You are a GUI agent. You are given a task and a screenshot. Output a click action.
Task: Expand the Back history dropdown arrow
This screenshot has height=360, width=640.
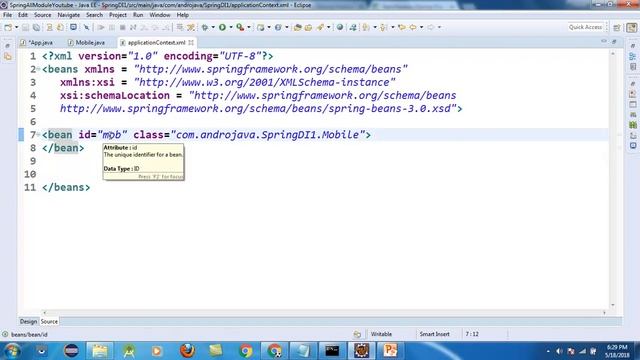click(x=421, y=27)
